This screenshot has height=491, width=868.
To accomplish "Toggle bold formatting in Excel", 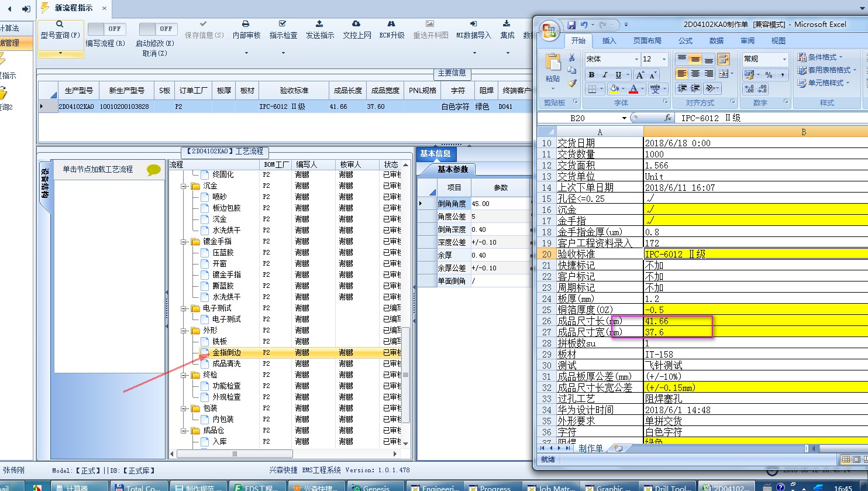I will (x=591, y=75).
